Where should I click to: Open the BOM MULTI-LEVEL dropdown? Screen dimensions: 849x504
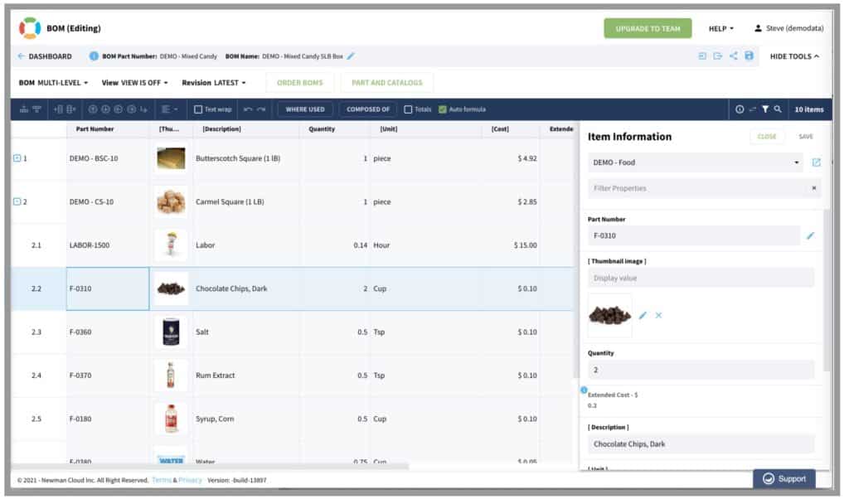click(x=54, y=83)
